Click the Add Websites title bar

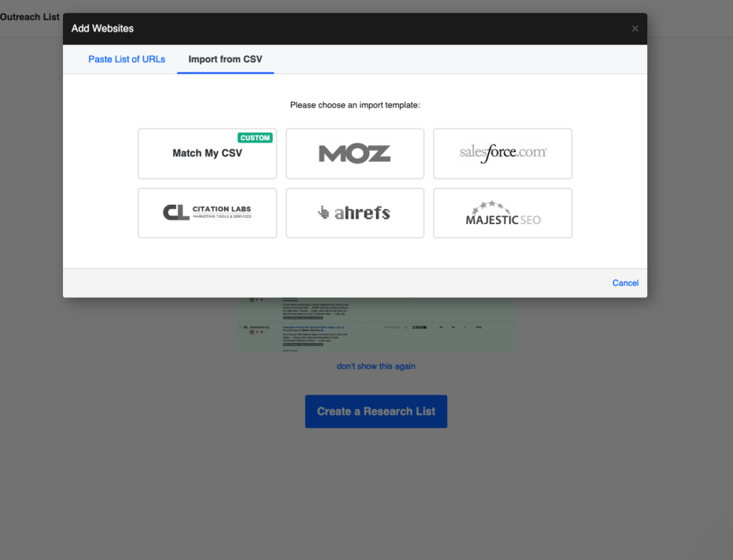(x=102, y=28)
